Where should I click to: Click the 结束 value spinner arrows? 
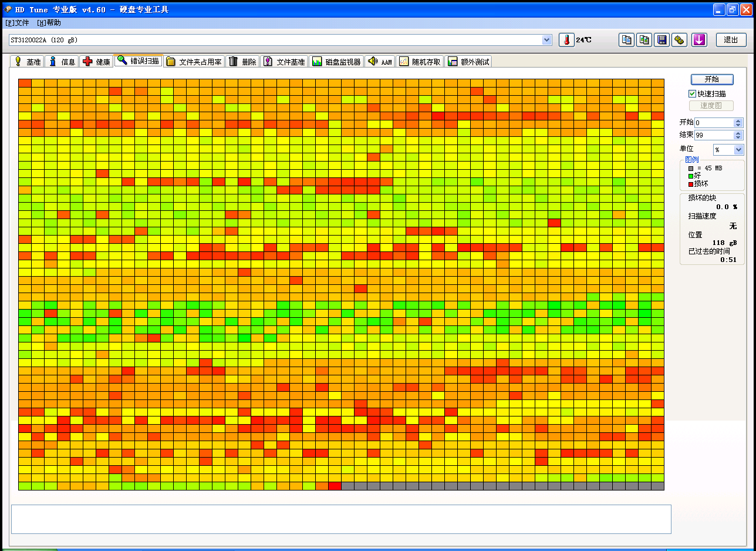(738, 135)
